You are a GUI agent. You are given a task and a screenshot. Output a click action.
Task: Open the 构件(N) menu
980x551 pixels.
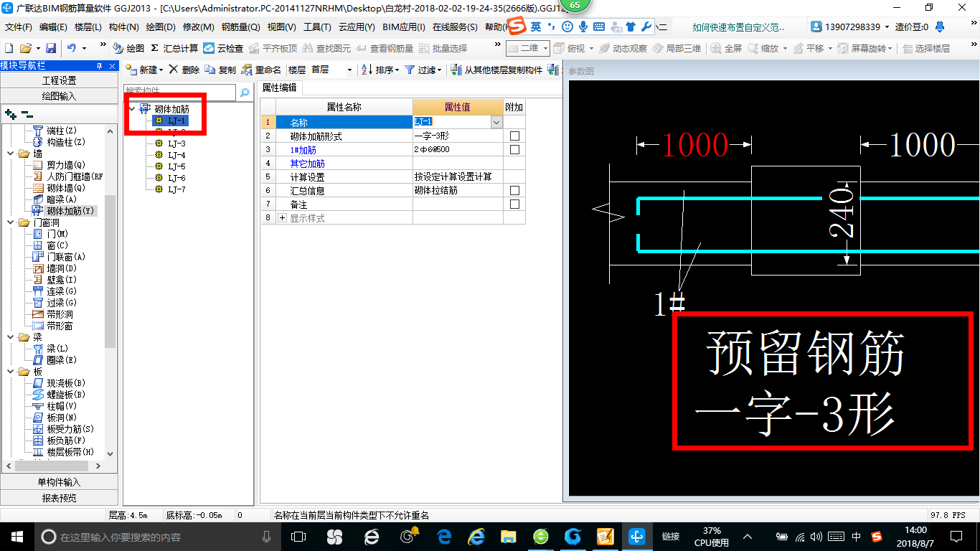[x=124, y=27]
